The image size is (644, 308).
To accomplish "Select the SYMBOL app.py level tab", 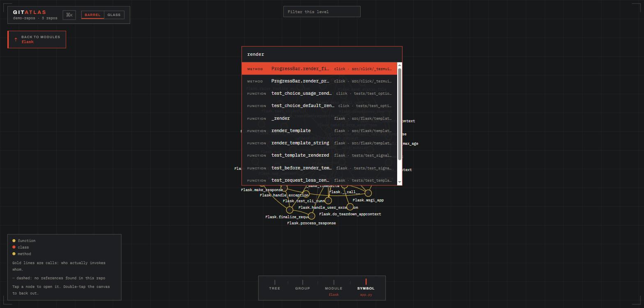I will (366, 287).
